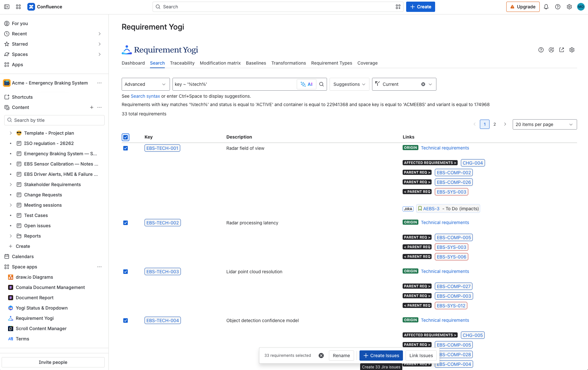Open the Modification matrix tab
The width and height of the screenshot is (588, 370).
(x=220, y=63)
